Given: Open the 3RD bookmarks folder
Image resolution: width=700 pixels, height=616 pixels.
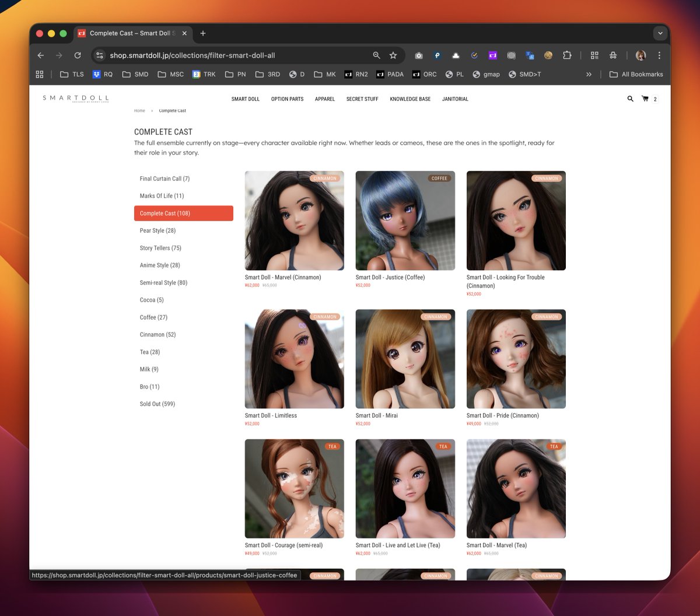Looking at the screenshot, I should (268, 74).
